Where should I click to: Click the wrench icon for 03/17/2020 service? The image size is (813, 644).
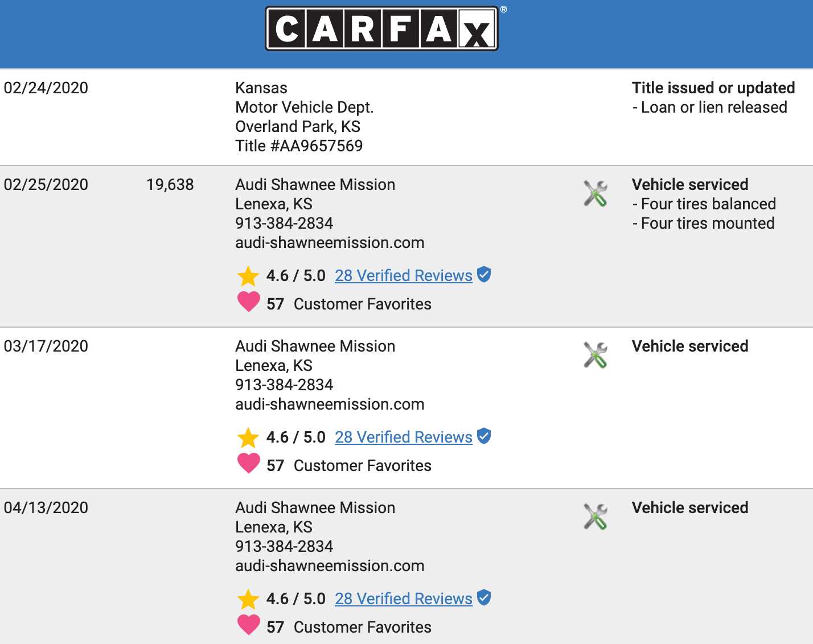pos(596,355)
